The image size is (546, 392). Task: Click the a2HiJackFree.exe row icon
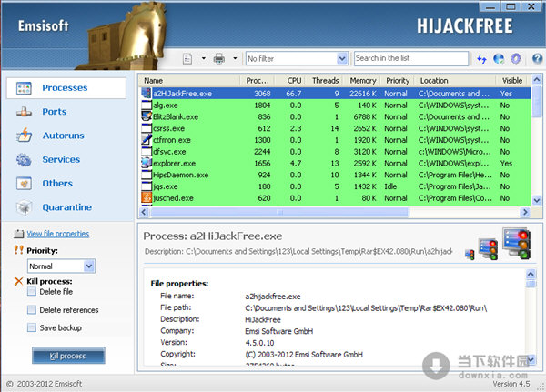pyautogui.click(x=147, y=93)
